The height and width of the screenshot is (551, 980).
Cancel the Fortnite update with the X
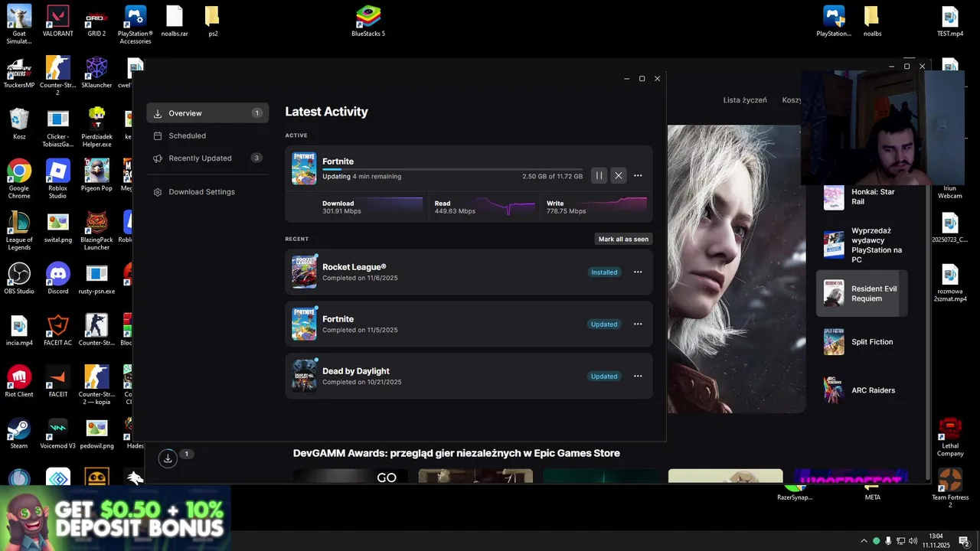pyautogui.click(x=619, y=175)
